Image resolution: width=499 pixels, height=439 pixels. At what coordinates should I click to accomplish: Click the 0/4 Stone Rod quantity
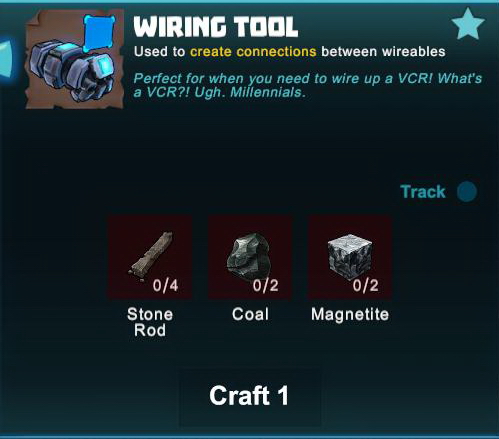tap(165, 286)
